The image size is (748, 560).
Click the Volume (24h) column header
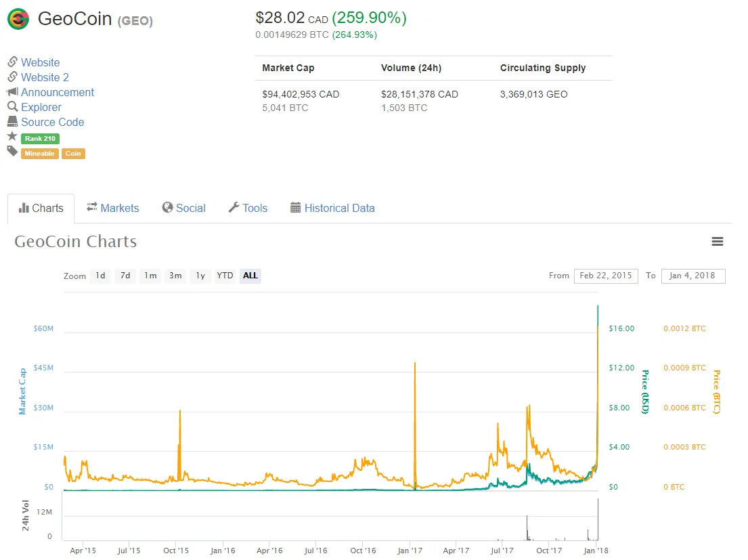pos(411,68)
